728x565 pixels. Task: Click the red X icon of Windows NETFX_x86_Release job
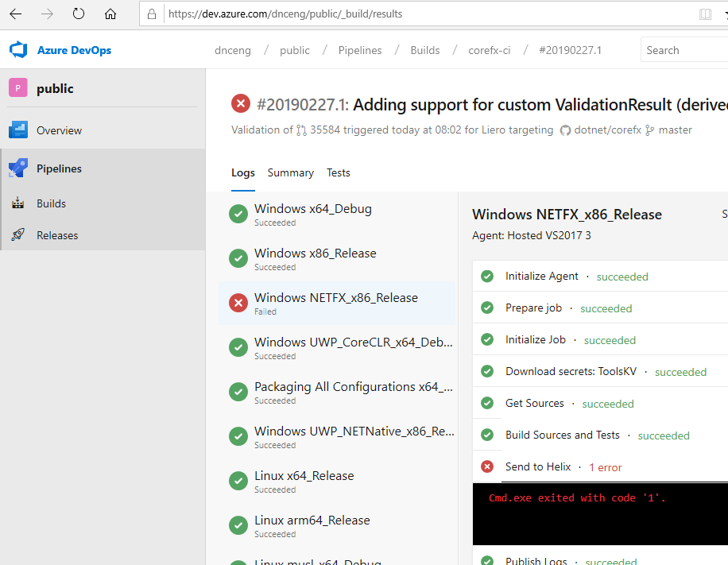[x=238, y=303]
